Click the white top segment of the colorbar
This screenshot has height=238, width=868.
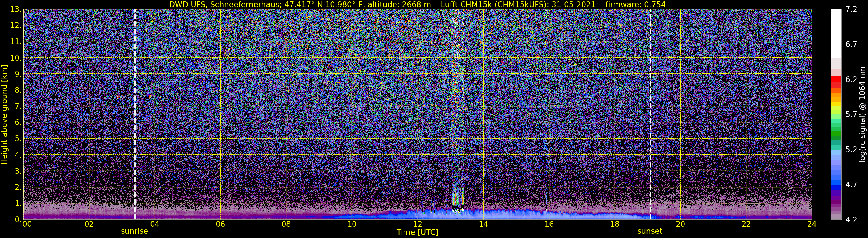(x=836, y=34)
